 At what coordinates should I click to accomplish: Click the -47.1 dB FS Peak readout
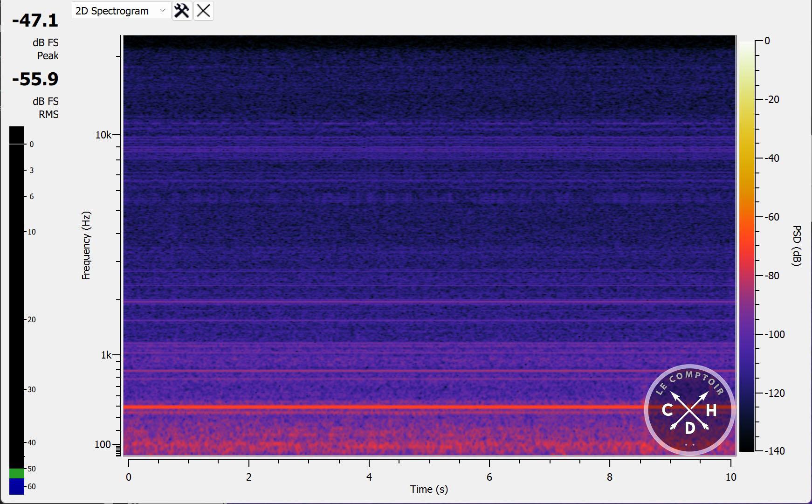(x=35, y=21)
